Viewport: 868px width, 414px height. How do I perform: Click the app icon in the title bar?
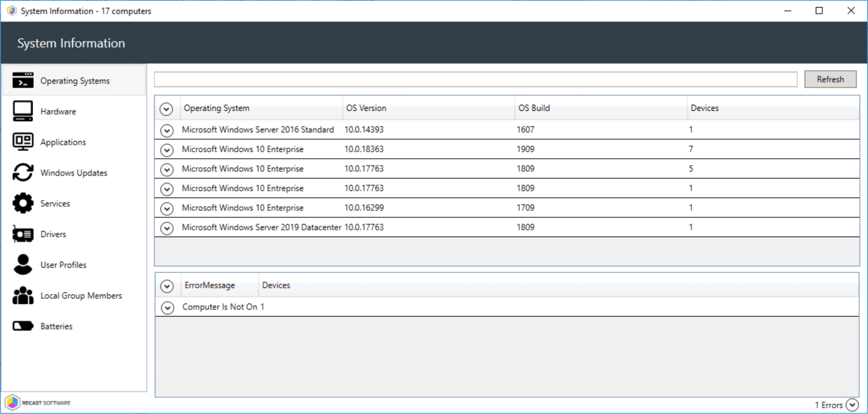12,11
